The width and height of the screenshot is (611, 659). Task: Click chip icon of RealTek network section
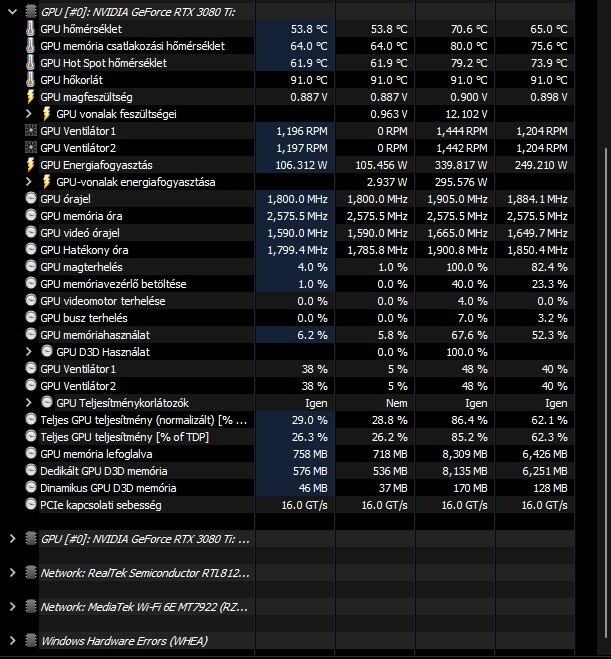click(31, 572)
